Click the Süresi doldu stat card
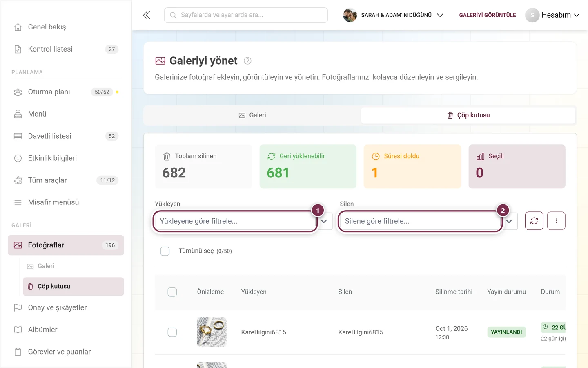The image size is (588, 368). tap(412, 166)
